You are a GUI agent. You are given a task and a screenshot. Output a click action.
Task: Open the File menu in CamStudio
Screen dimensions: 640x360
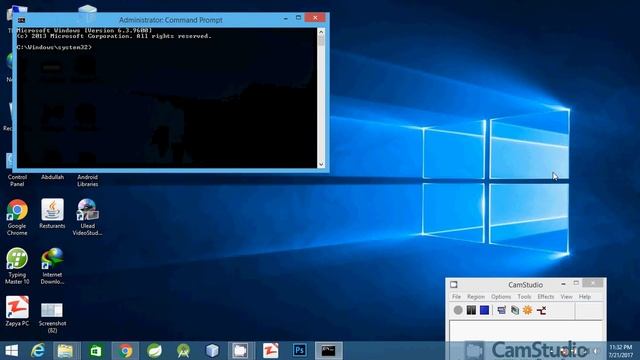click(456, 297)
